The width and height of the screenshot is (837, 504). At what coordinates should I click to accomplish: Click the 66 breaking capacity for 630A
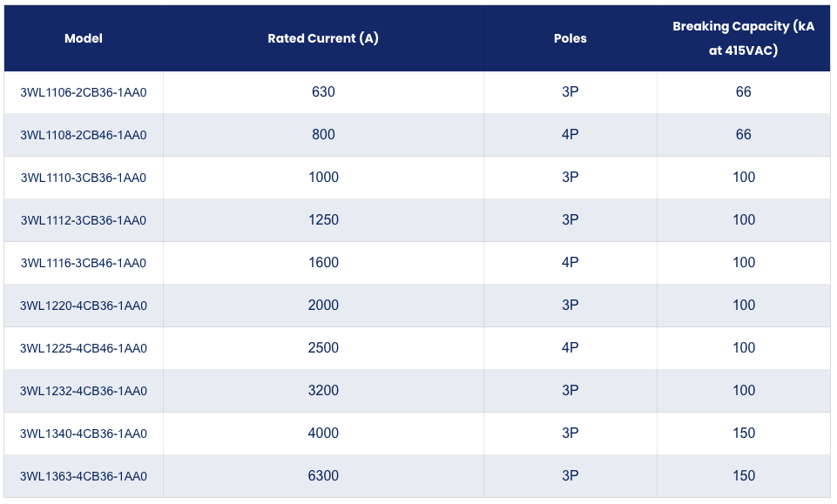tap(744, 91)
